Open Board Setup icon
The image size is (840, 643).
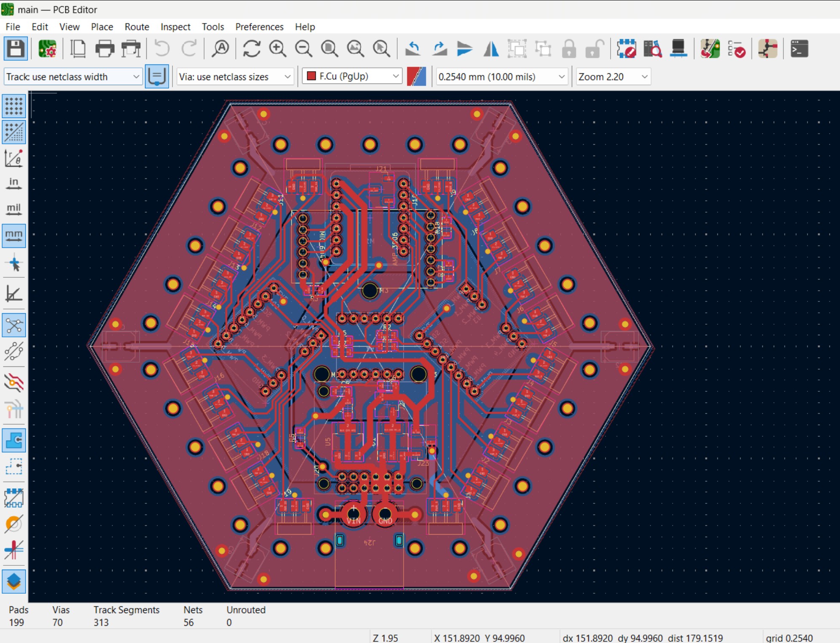coord(47,49)
